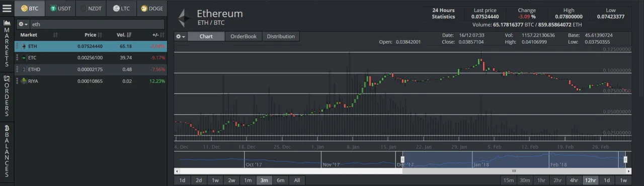Screen dimensions: 644x186
Task: Click the ETH coin icon in list
Action: pyautogui.click(x=24, y=46)
